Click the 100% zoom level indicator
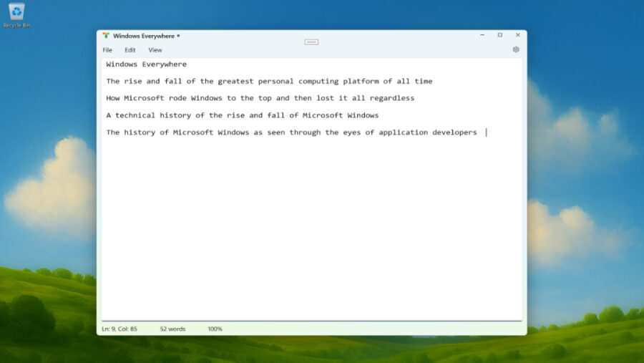Viewport: 644px width, 363px height. click(x=215, y=329)
